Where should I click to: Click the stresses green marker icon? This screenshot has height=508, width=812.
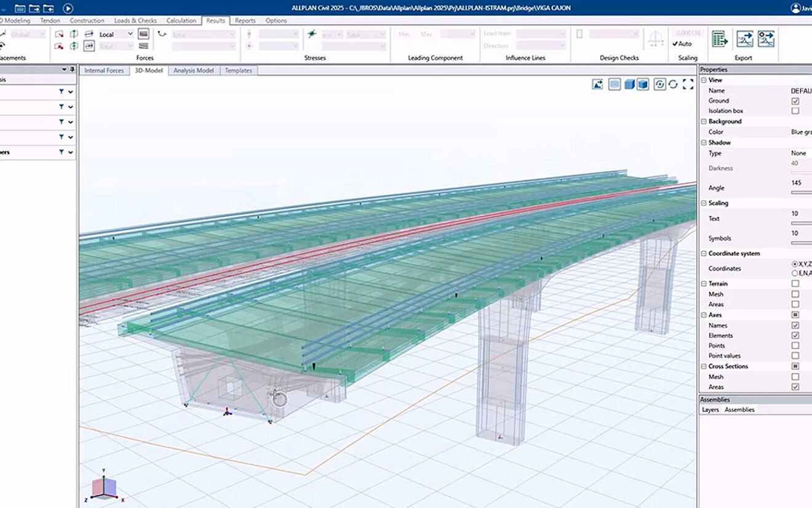coord(312,34)
